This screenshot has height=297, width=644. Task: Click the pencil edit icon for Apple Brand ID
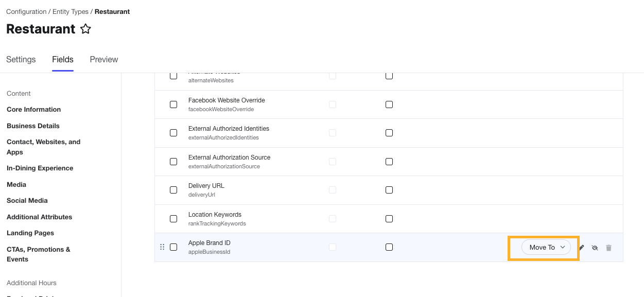[x=582, y=248]
